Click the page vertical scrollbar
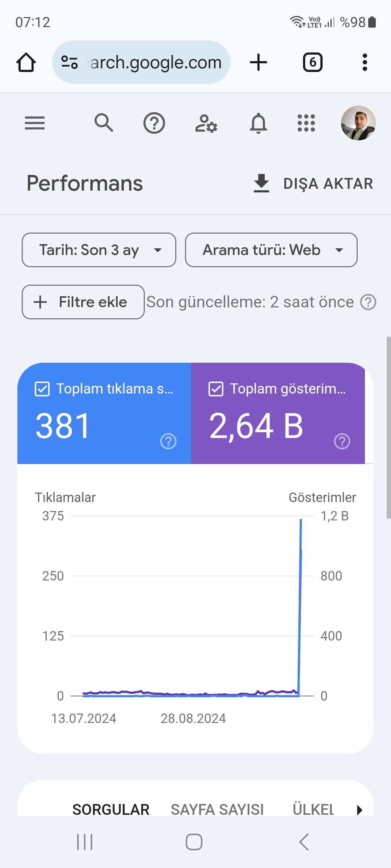The image size is (391, 868). point(388,427)
